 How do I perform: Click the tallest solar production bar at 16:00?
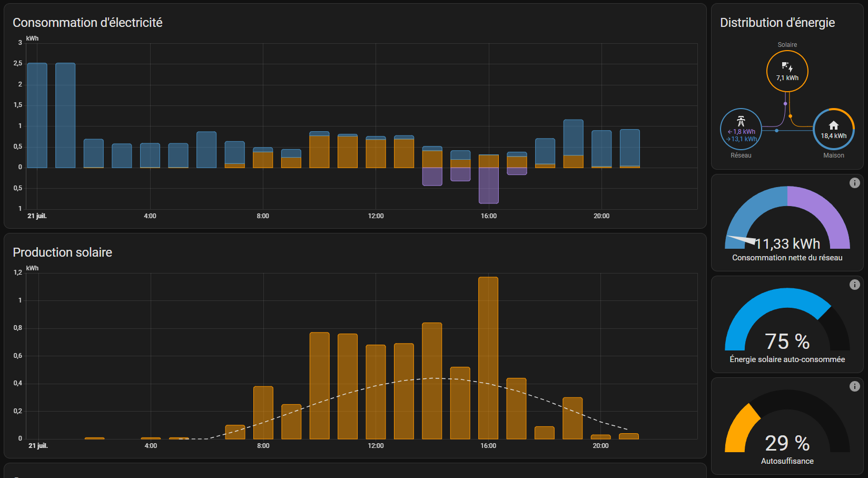click(488, 358)
